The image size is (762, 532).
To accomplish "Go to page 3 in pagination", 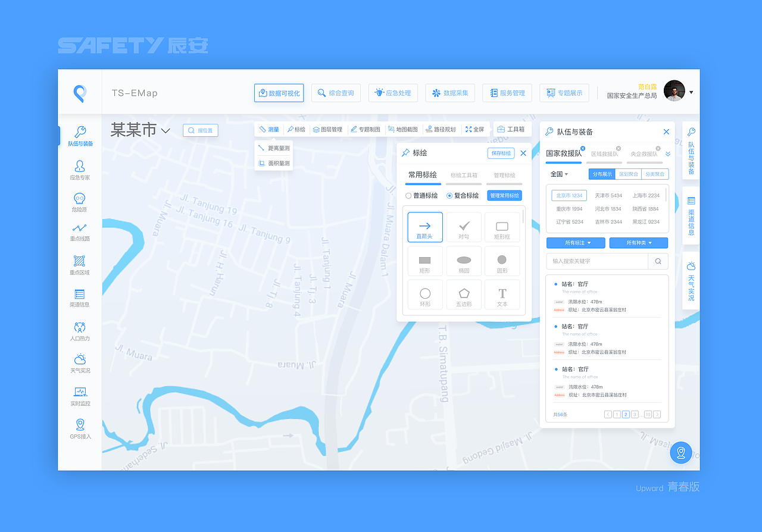I will (635, 415).
